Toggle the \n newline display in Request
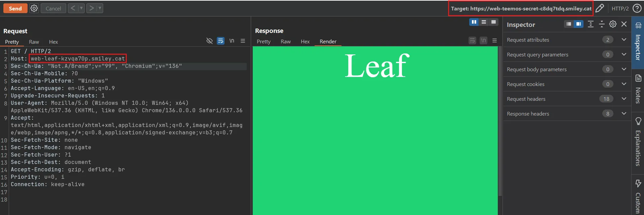The image size is (644, 215). point(232,41)
